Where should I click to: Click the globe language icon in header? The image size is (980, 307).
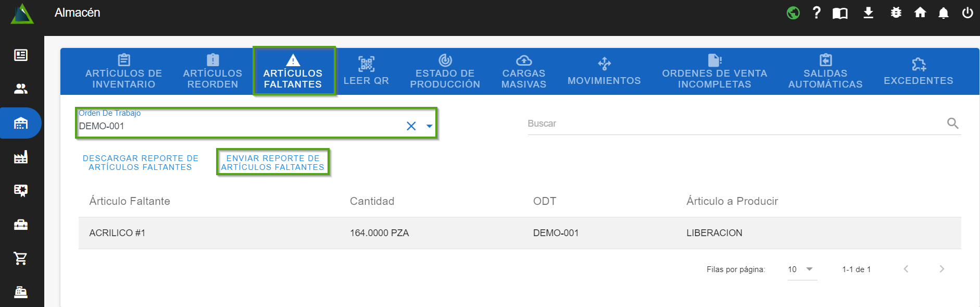coord(793,13)
